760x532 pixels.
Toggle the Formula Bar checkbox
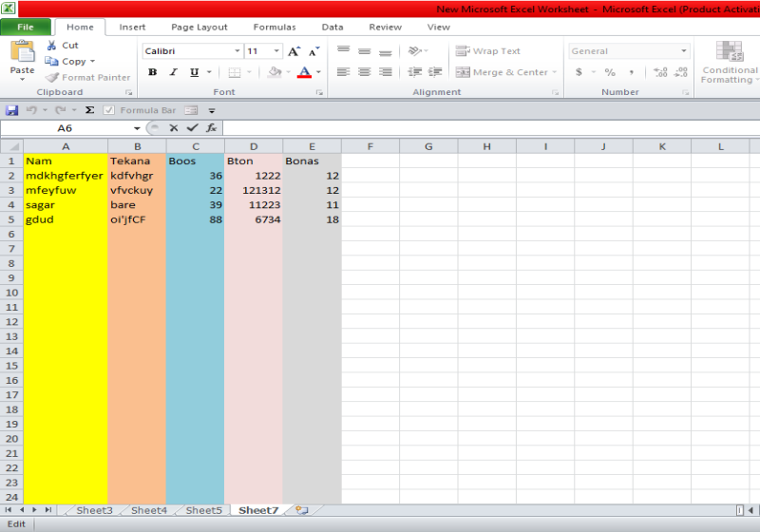[109, 110]
